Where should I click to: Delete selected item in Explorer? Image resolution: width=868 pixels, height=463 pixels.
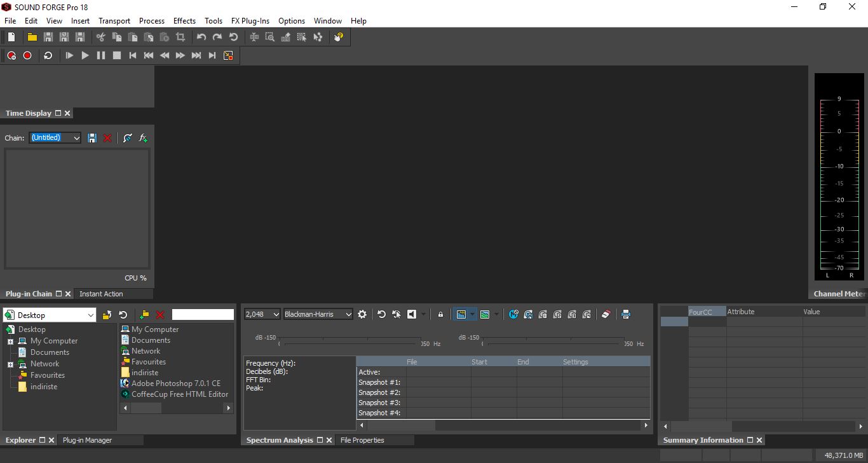click(160, 315)
